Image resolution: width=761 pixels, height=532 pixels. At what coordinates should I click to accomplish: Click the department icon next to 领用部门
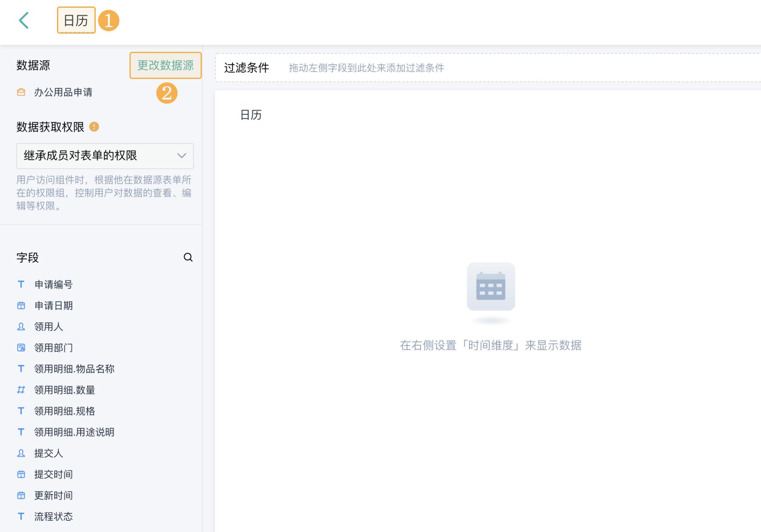pos(21,348)
